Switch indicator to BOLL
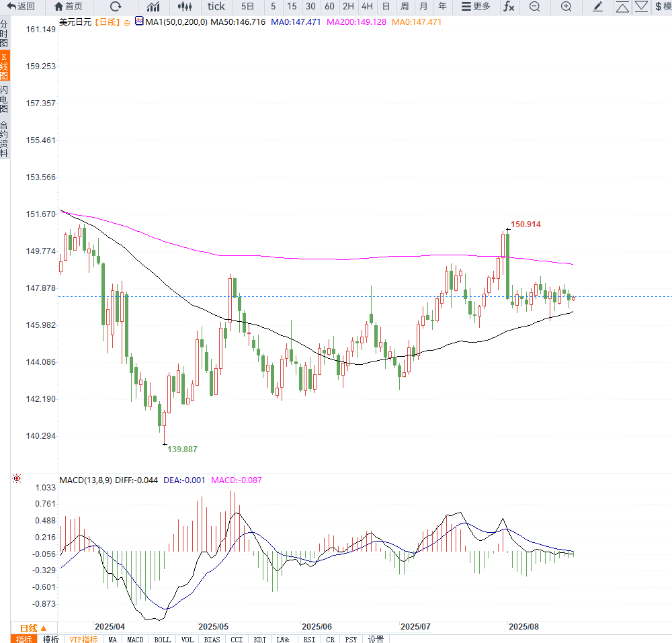The width and height of the screenshot is (672, 643). tap(162, 639)
